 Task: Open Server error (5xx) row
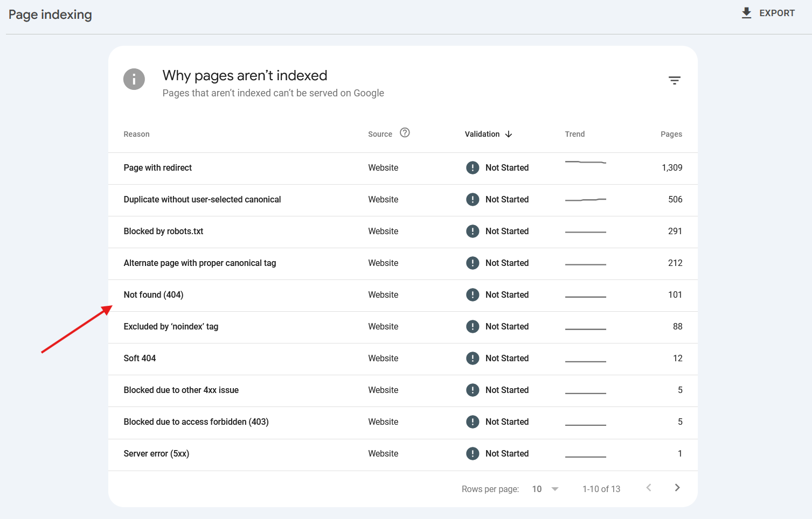coord(156,454)
